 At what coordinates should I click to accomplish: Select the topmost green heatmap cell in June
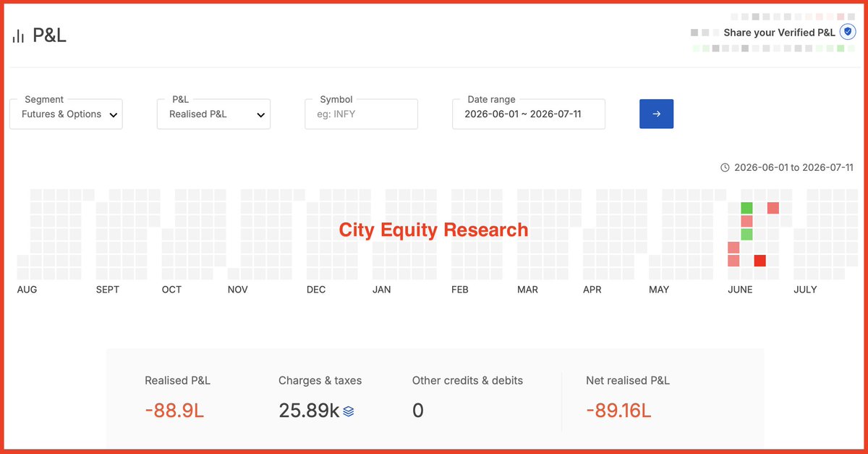746,209
